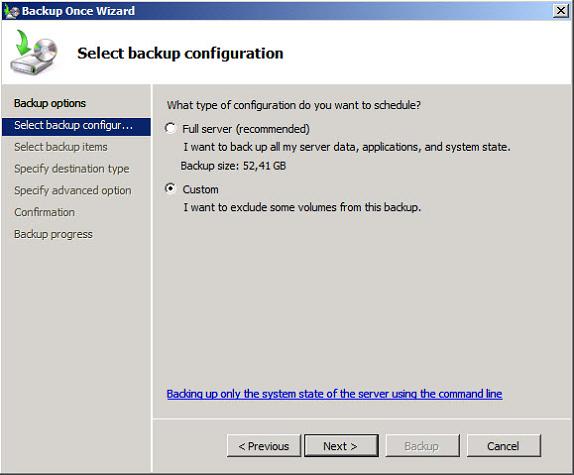Screen dimensions: 574x475
Task: Click 'I want to exclude some volumes' description
Action: 302,207
